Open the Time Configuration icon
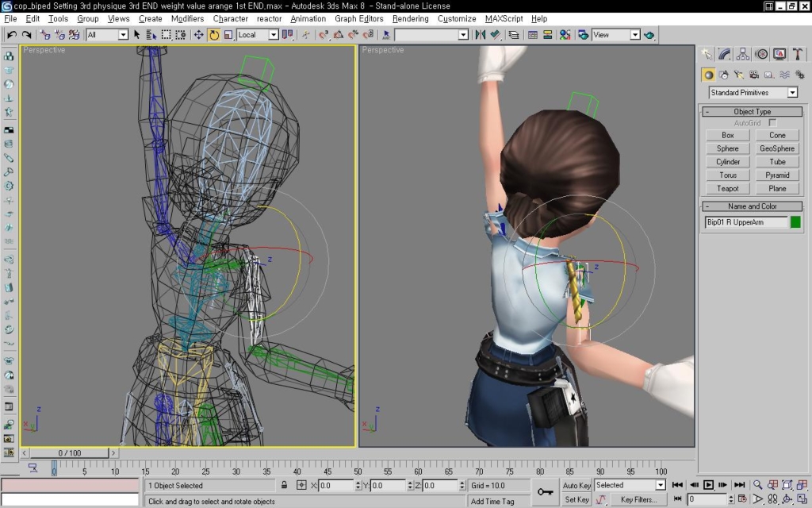This screenshot has height=508, width=812. click(x=742, y=499)
